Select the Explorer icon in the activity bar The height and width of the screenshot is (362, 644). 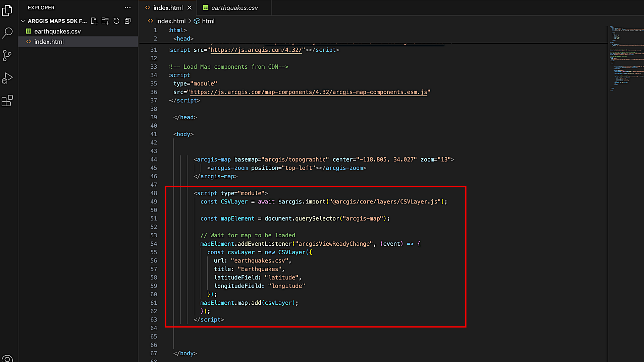coord(7,10)
